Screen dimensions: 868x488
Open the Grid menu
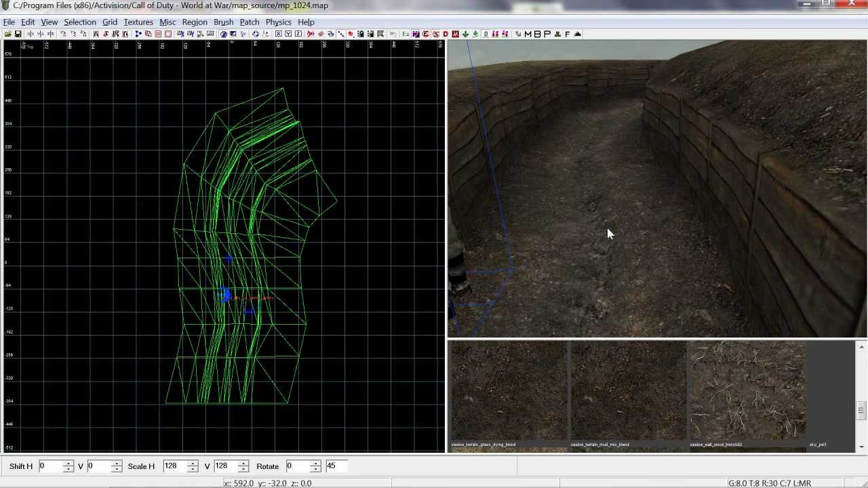(110, 22)
